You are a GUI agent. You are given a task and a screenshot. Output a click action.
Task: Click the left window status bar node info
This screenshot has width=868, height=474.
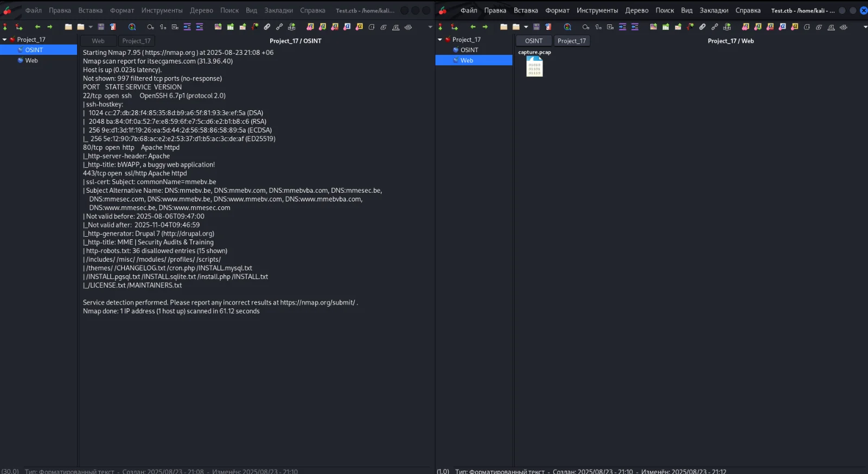pyautogui.click(x=149, y=471)
